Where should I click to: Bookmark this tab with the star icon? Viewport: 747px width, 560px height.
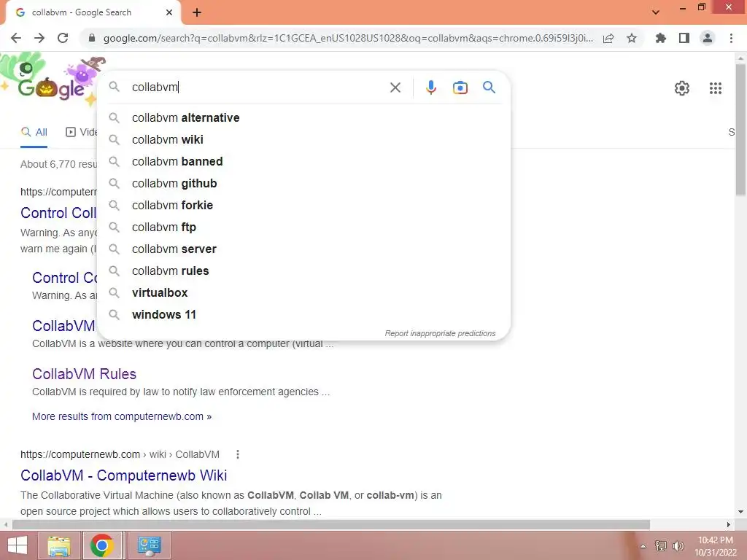point(632,38)
